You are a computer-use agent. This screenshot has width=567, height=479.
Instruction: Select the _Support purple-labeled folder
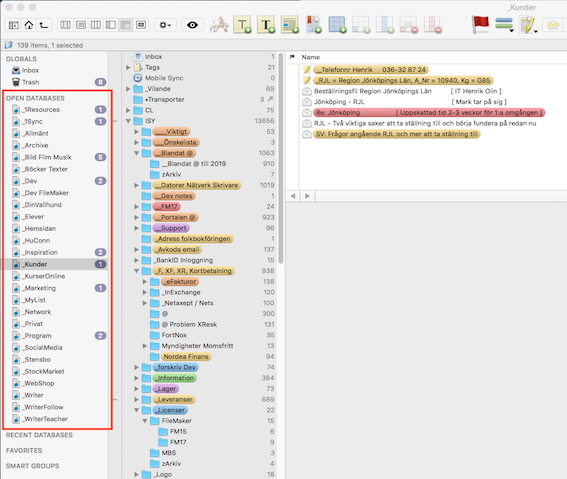pyautogui.click(x=171, y=228)
